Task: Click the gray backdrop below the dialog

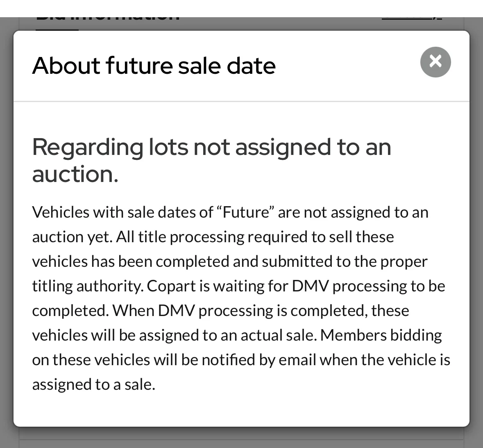Action: click(241, 439)
